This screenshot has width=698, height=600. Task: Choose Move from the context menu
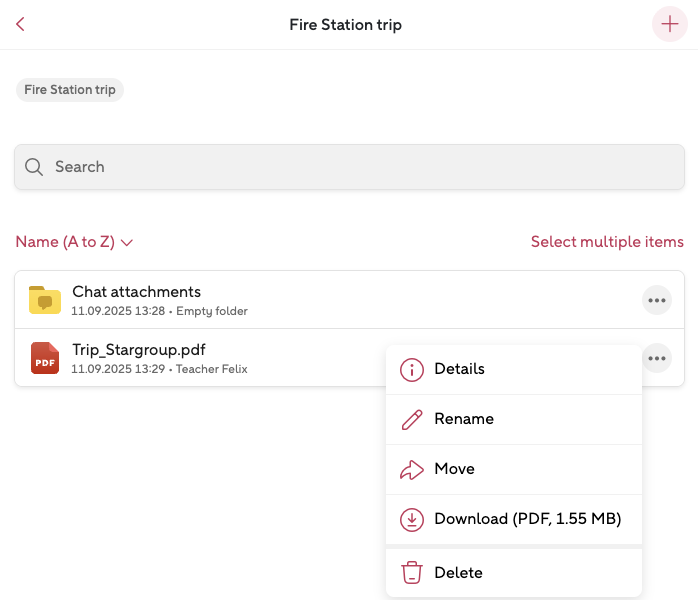(454, 469)
